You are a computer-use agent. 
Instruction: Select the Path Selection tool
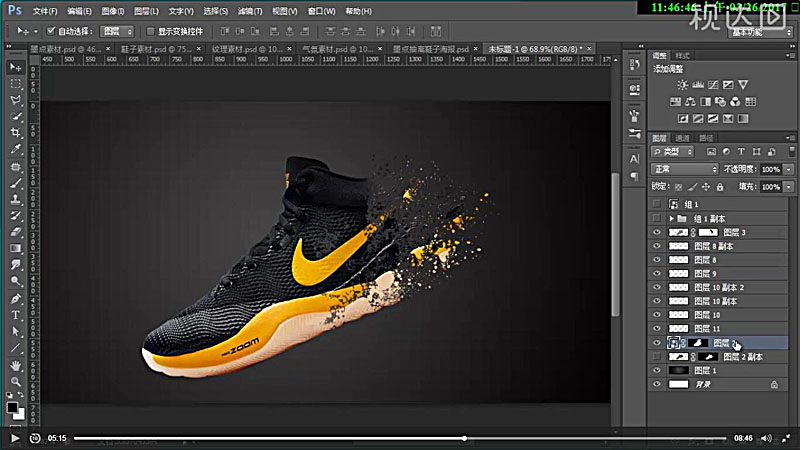16,332
